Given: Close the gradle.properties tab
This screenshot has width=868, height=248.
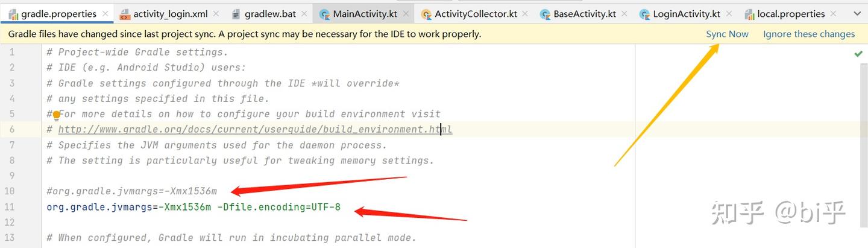Looking at the screenshot, I should pos(105,14).
